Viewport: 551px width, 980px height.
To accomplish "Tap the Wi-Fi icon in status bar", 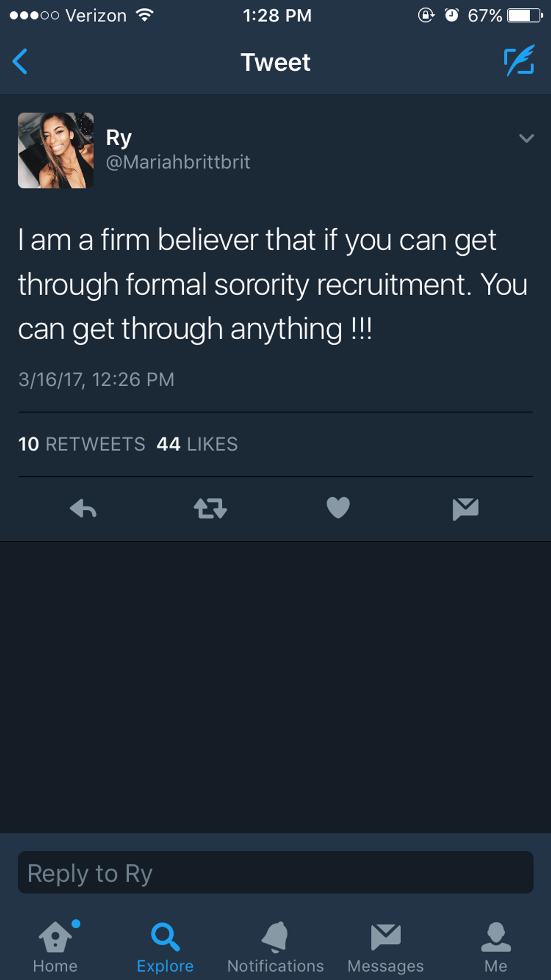I will (x=145, y=15).
